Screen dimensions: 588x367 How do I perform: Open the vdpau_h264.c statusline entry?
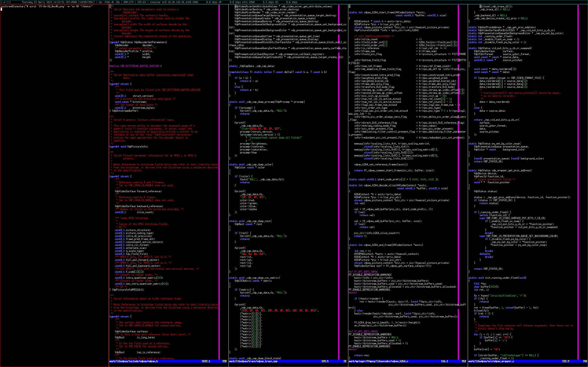click(379, 361)
